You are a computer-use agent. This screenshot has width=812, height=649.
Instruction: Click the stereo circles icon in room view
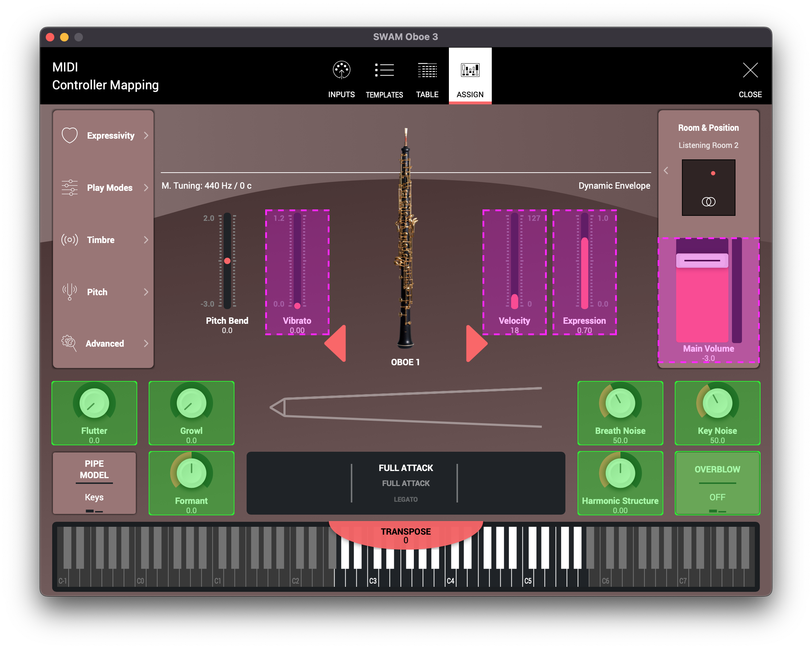708,202
